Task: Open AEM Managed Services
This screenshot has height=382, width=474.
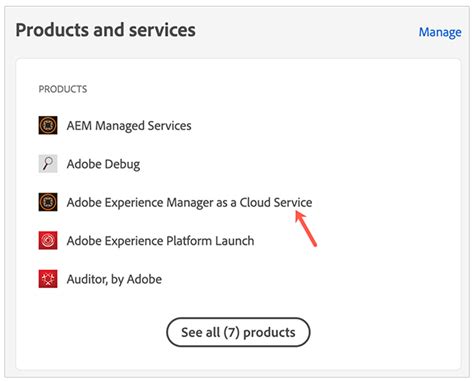Action: point(129,126)
